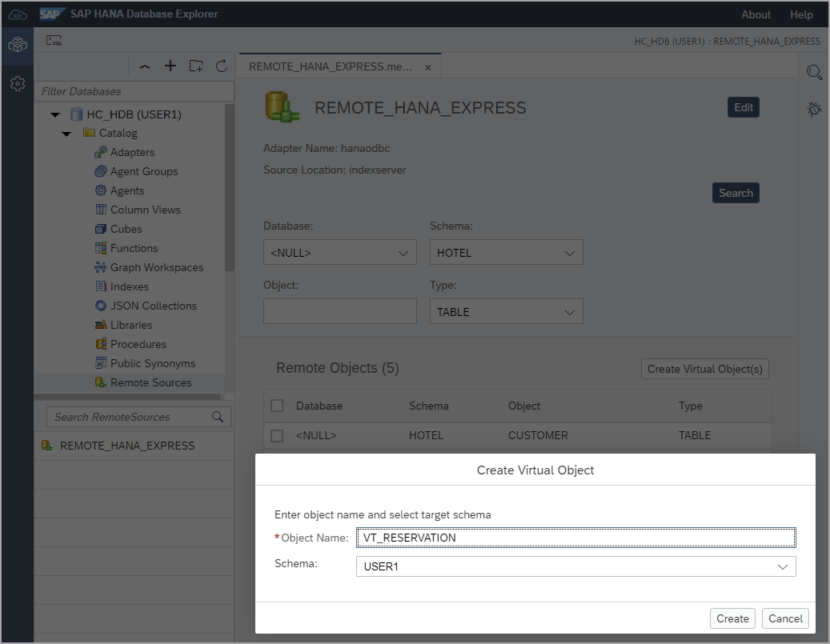
Task: Toggle the select-all checkbox in Remote Objects header
Action: point(277,406)
